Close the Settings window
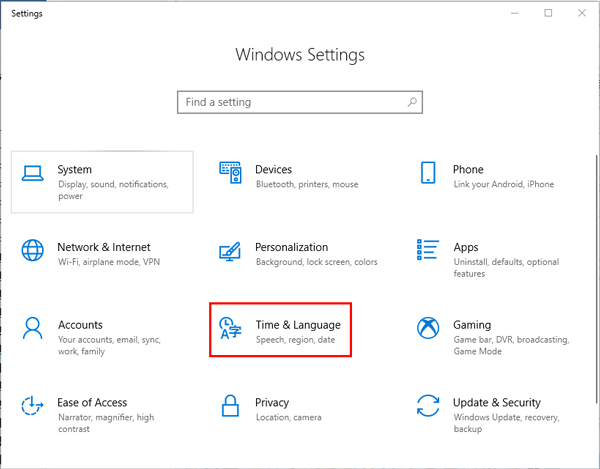 point(582,13)
